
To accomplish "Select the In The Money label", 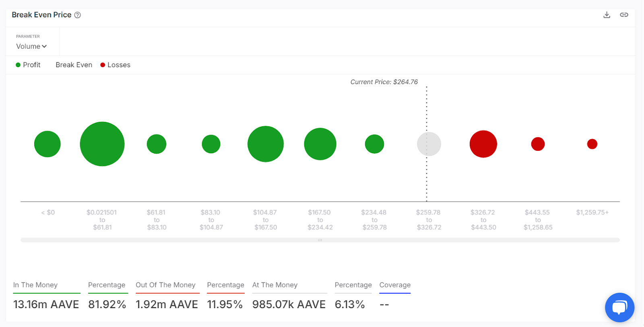I will pos(35,285).
